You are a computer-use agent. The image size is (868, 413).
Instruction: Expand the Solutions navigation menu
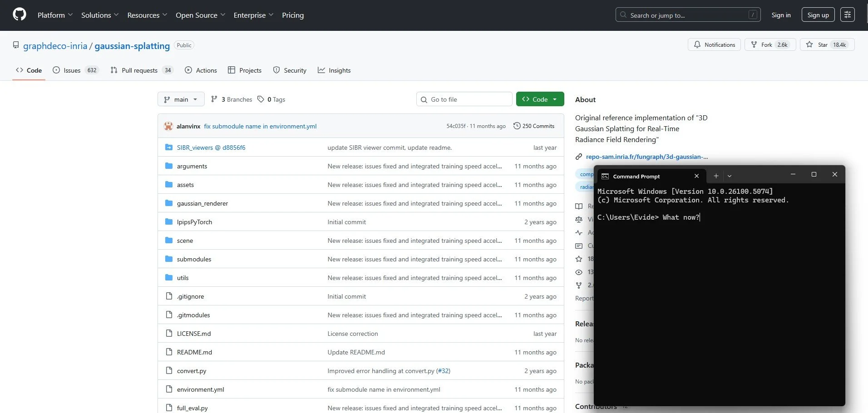(x=100, y=15)
